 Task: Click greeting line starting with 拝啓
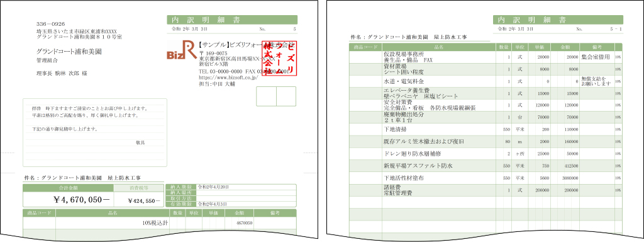click(x=89, y=109)
